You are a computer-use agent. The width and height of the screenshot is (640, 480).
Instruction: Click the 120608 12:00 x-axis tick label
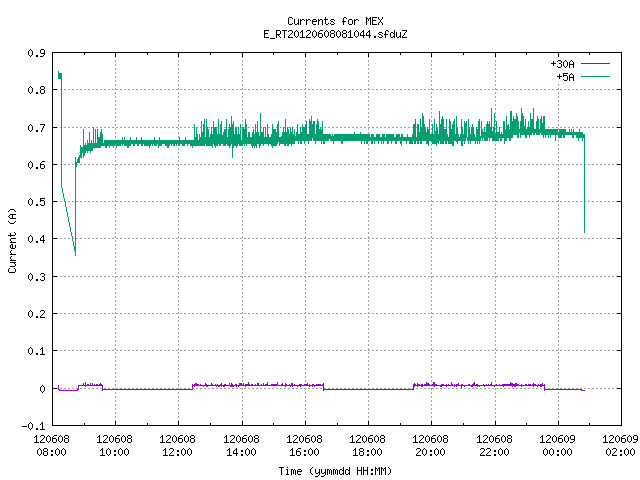coord(177,446)
